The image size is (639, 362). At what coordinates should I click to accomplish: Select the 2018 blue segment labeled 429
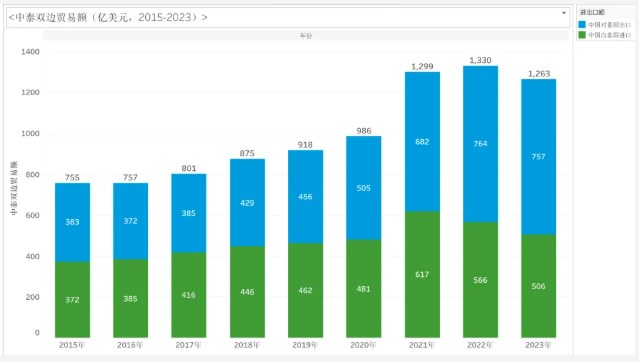247,203
